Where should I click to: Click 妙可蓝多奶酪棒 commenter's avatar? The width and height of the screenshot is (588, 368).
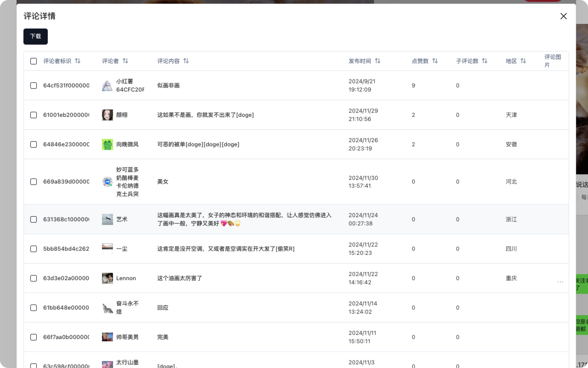[107, 181]
